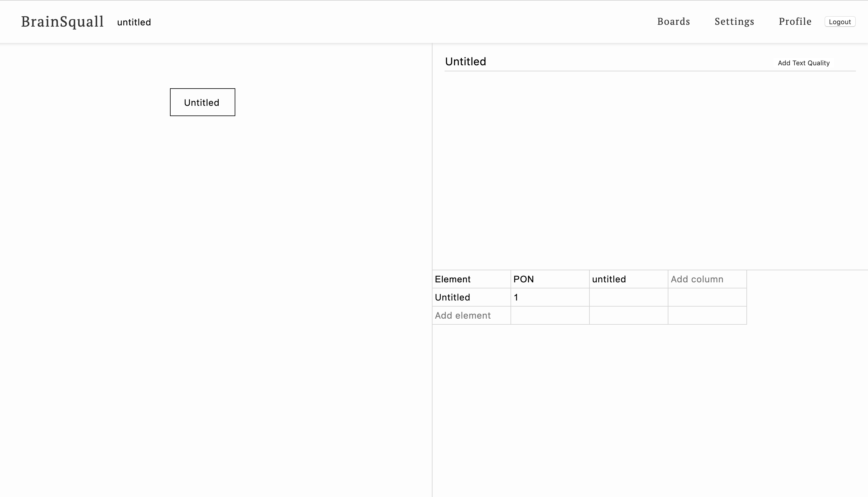
Task: Open the Boards page
Action: click(x=673, y=21)
